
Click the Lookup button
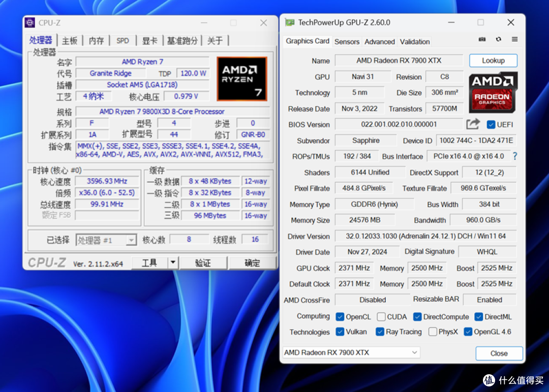click(493, 60)
